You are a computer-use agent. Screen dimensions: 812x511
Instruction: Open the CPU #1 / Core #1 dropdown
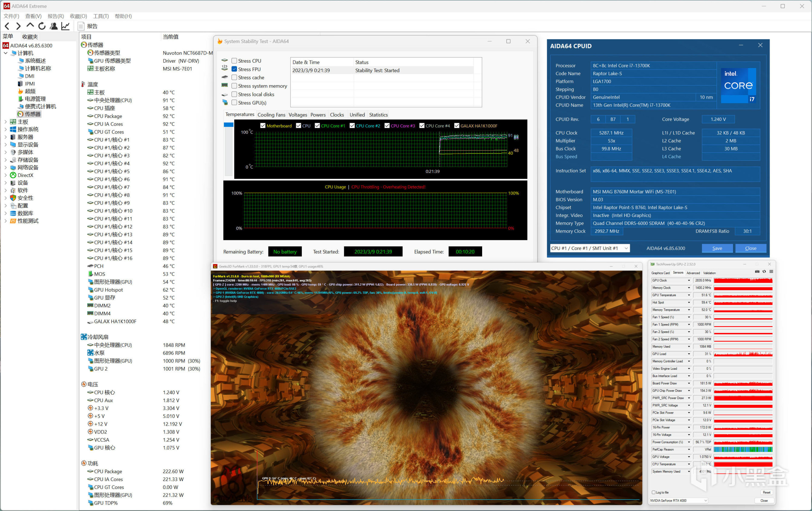[x=590, y=248]
